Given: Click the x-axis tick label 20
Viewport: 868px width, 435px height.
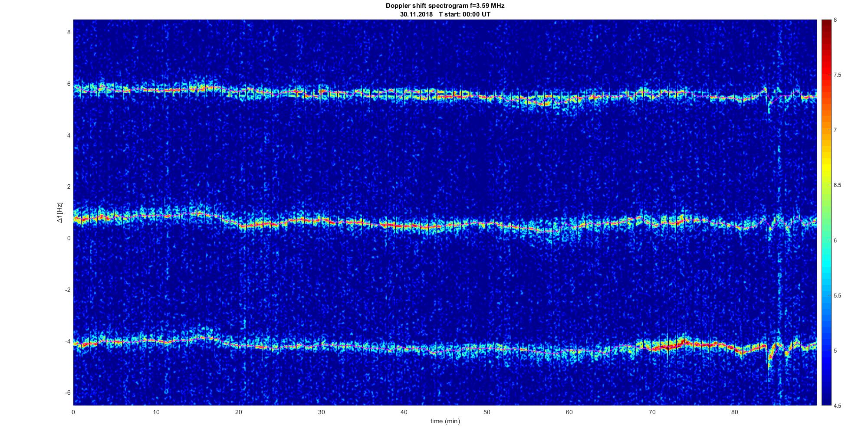Looking at the screenshot, I should coord(239,412).
